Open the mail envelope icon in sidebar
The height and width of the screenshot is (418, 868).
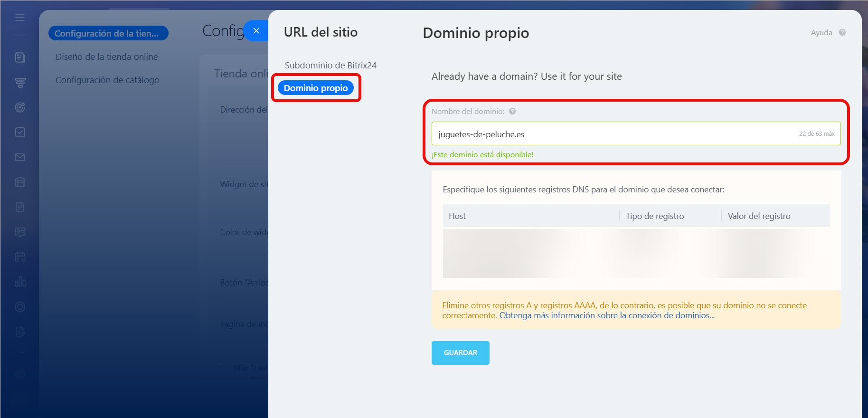tap(20, 157)
